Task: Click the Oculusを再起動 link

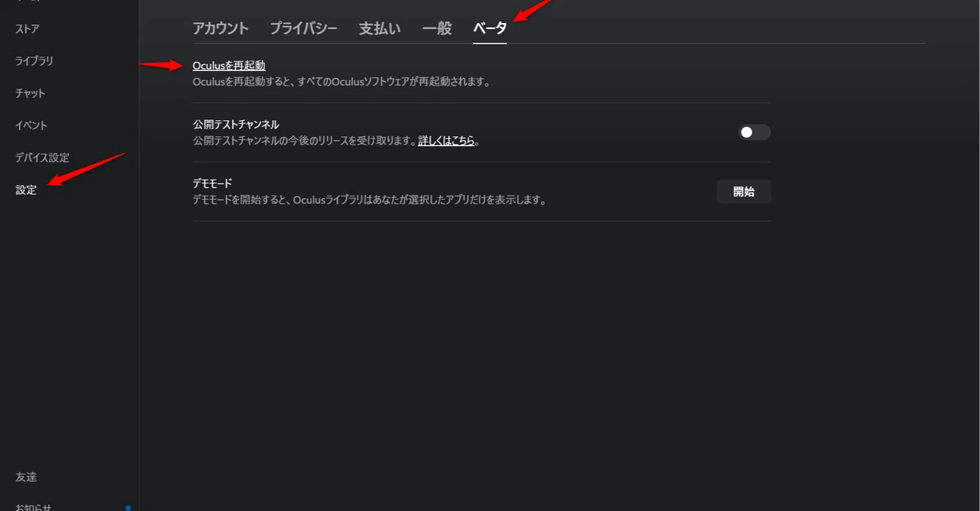Action: click(229, 66)
